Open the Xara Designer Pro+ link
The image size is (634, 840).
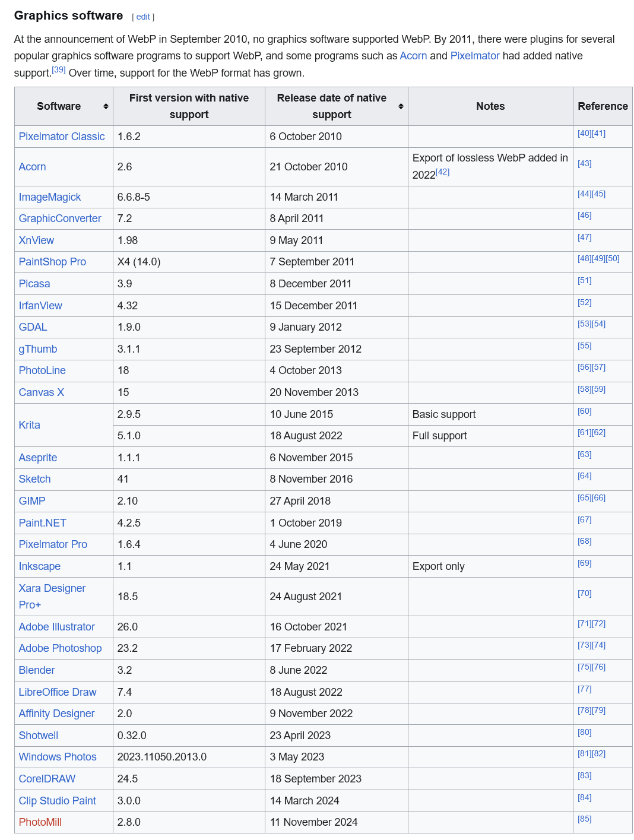tap(52, 597)
